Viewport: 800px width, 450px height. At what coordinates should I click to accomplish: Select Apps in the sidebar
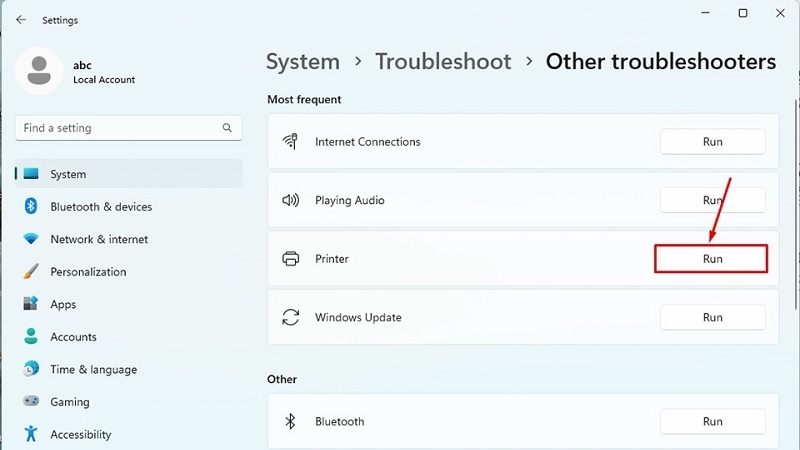click(129, 304)
